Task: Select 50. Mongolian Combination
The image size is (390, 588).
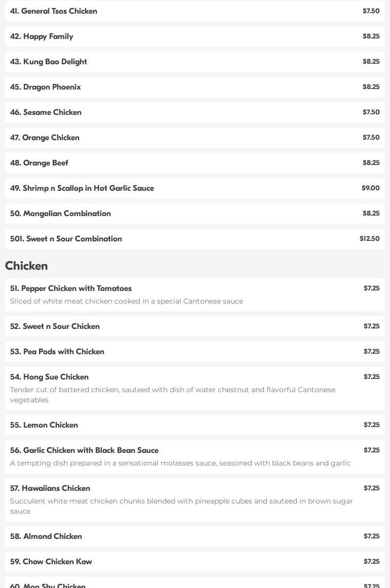Action: 60,214
